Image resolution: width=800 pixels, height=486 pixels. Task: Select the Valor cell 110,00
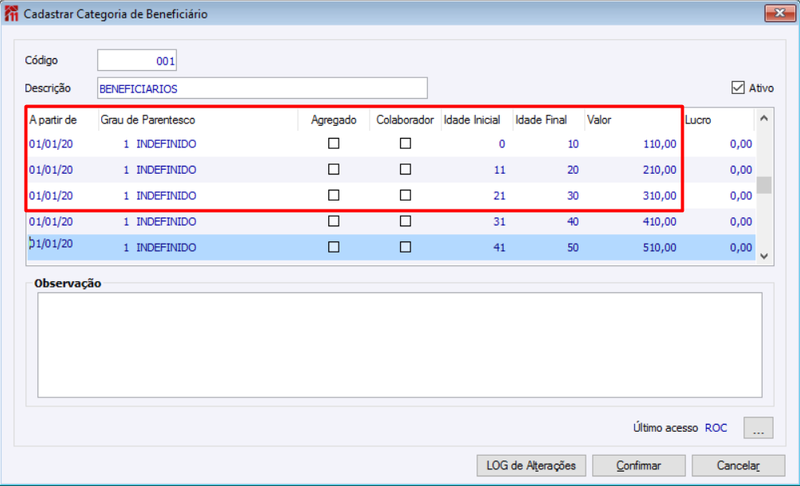(x=659, y=144)
